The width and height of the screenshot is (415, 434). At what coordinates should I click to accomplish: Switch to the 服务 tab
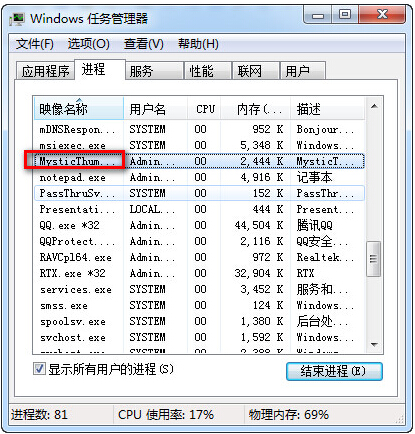[154, 71]
